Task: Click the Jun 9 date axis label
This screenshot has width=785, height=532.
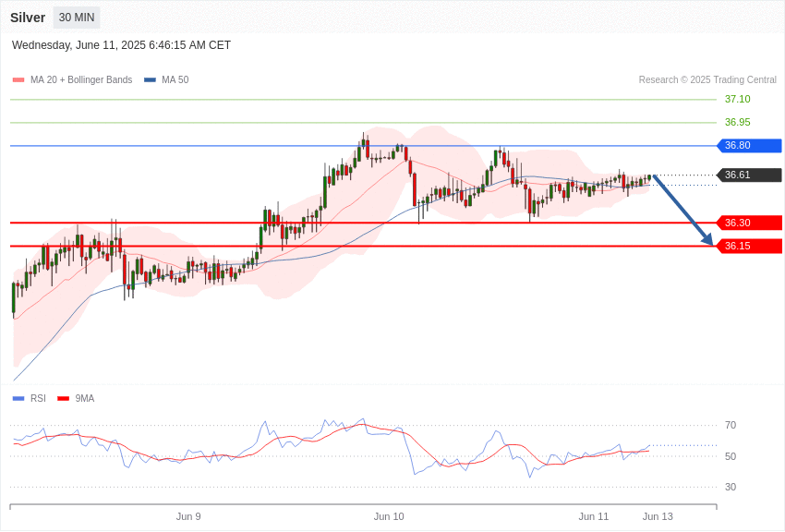Action: coord(188,516)
